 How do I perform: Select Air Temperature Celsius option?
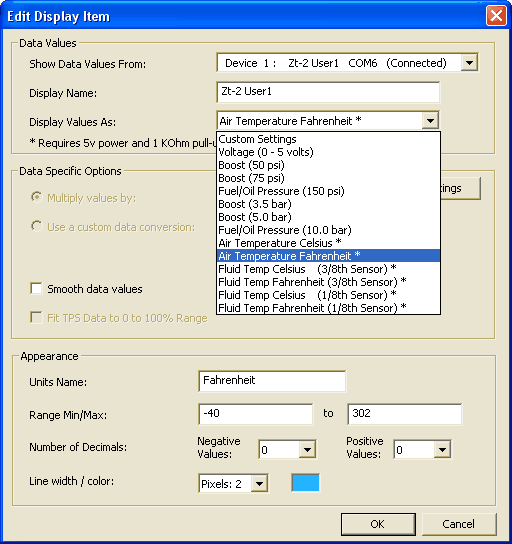(x=328, y=243)
